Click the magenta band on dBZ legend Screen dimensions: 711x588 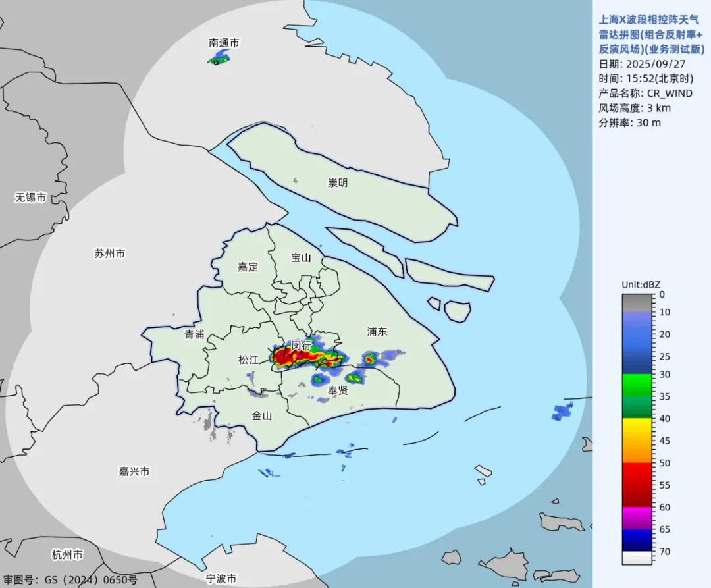(637, 518)
